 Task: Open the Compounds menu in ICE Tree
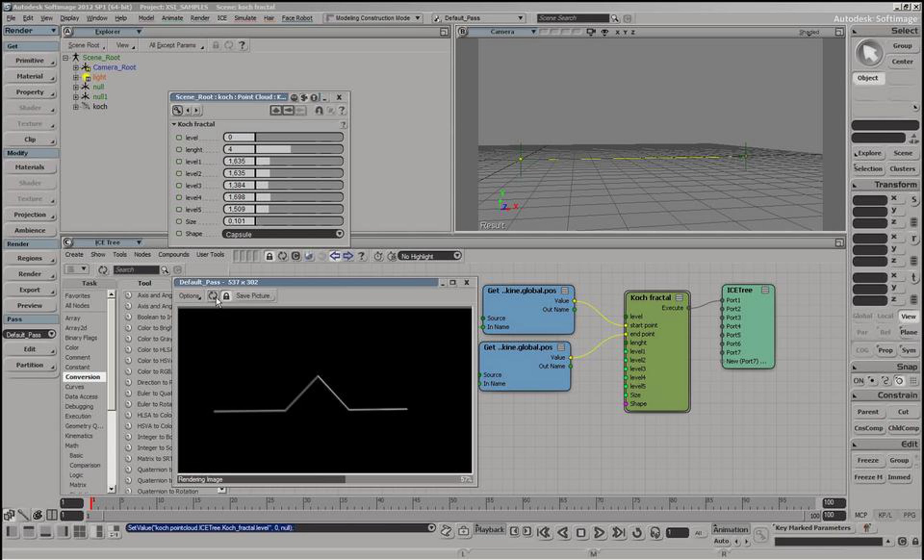coord(174,254)
